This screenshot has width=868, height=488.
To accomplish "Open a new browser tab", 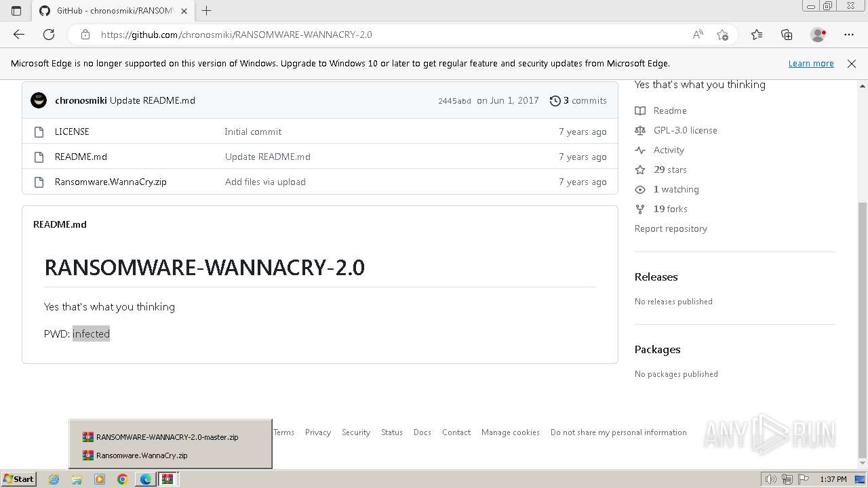I will click(x=207, y=11).
